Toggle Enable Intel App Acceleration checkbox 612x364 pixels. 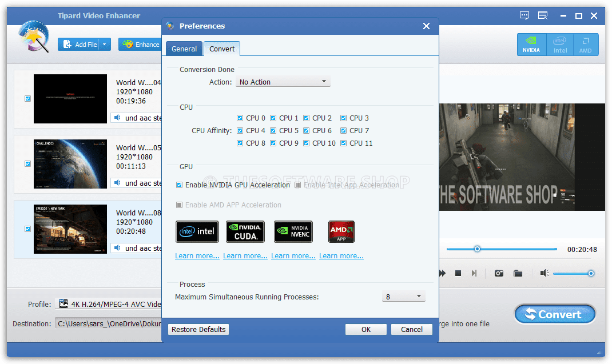[x=298, y=185]
